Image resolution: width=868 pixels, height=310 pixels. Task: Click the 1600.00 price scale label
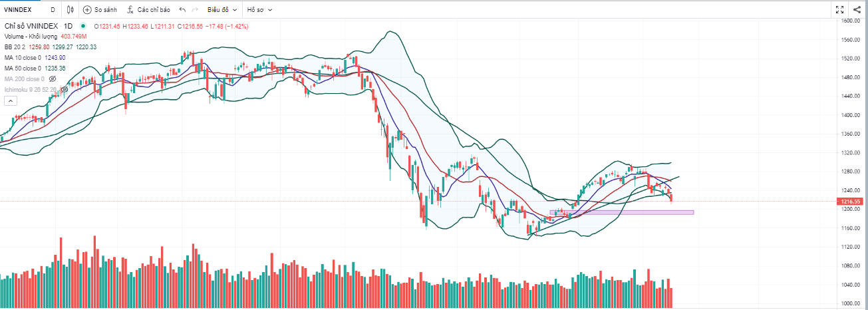(x=851, y=21)
